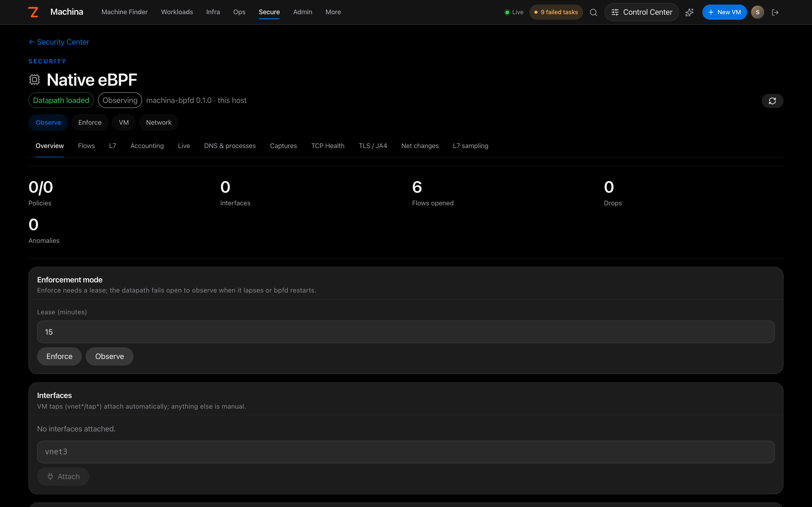Click the logout arrow icon
Screen dimensions: 812x507
tap(775, 12)
